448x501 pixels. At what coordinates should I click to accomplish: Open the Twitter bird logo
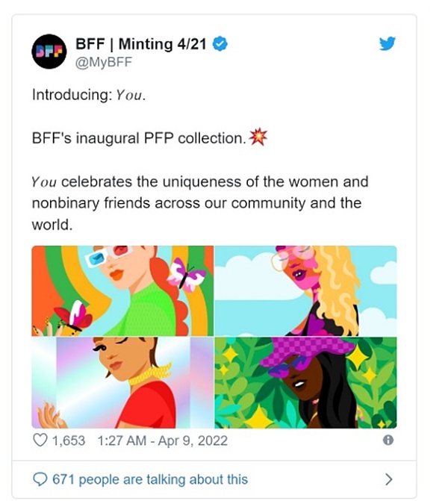tap(387, 44)
